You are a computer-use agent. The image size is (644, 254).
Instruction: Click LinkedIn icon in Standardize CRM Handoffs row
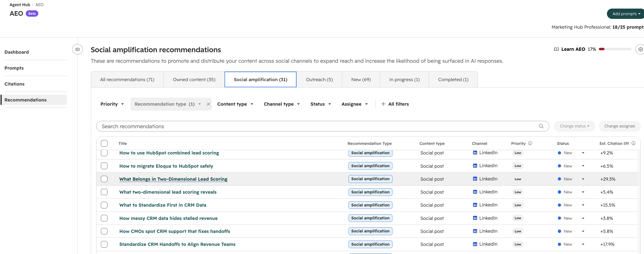475,244
